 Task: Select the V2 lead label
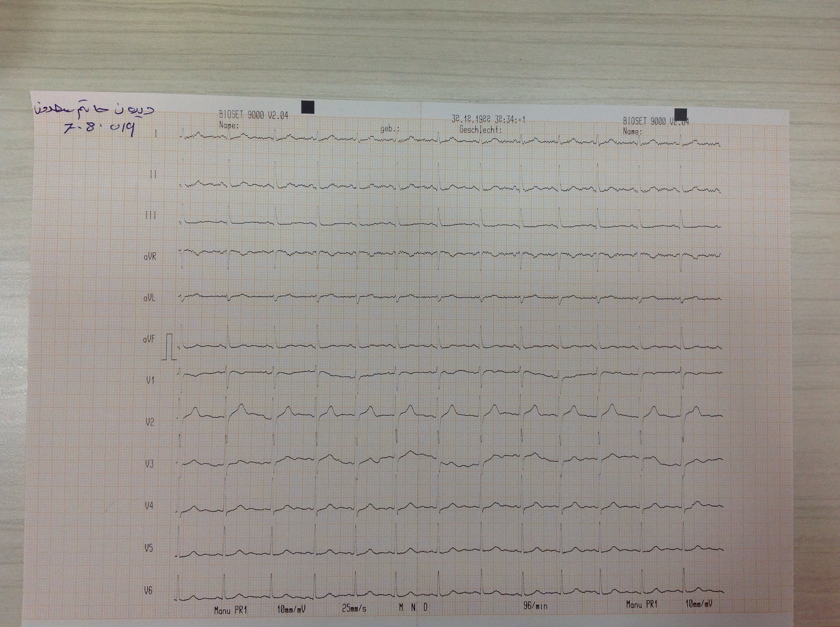[x=150, y=422]
